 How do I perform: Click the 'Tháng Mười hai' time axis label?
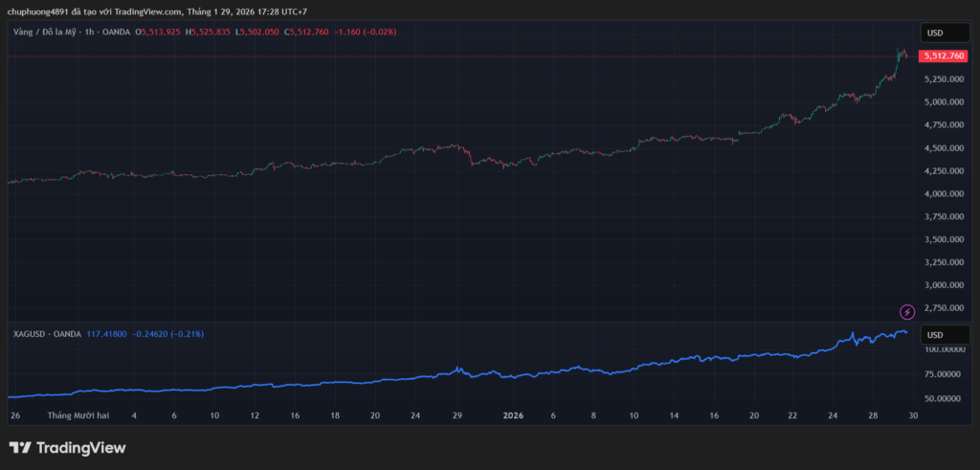click(x=74, y=416)
